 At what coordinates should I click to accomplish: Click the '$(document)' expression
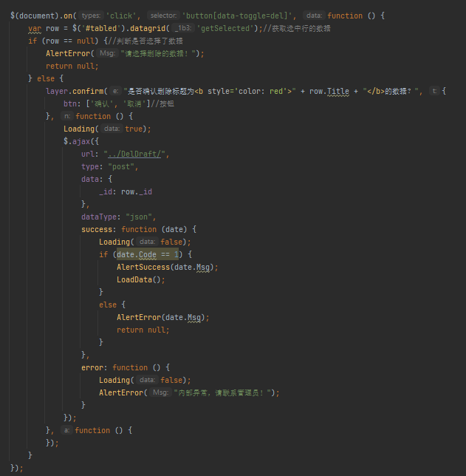[34, 16]
